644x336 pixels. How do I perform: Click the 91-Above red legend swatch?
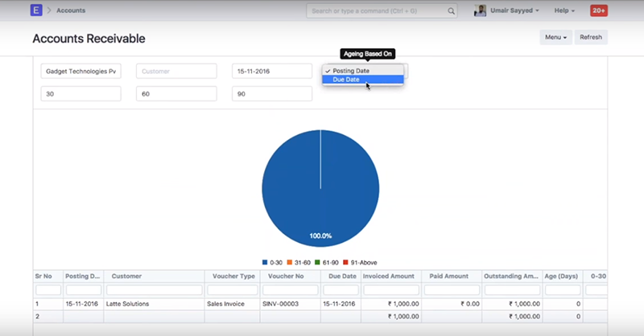(x=346, y=262)
